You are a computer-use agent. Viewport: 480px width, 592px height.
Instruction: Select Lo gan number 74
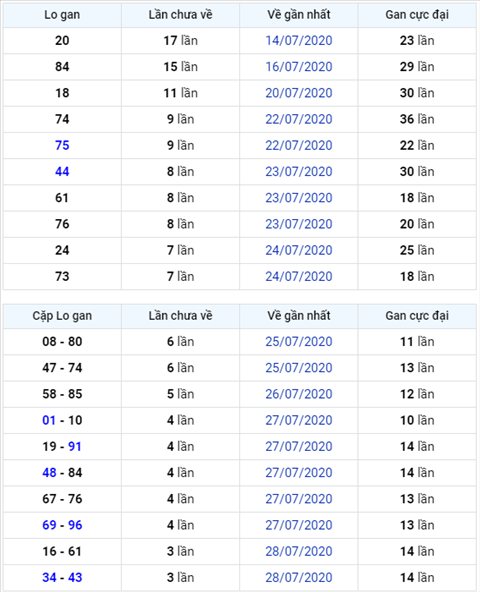click(62, 119)
